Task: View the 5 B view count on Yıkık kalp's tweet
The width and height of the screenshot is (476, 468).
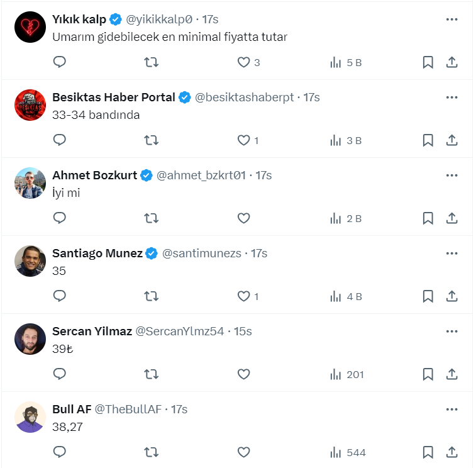Action: 346,62
